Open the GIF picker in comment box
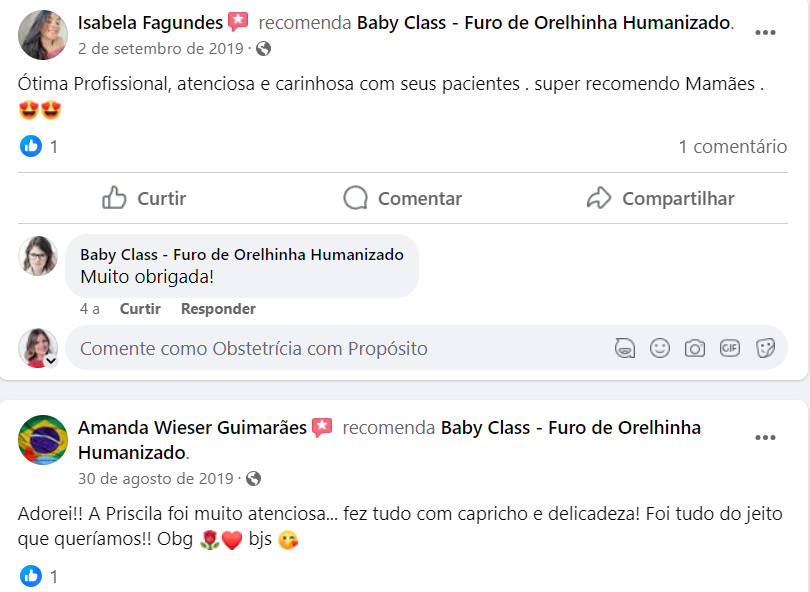 tap(729, 348)
